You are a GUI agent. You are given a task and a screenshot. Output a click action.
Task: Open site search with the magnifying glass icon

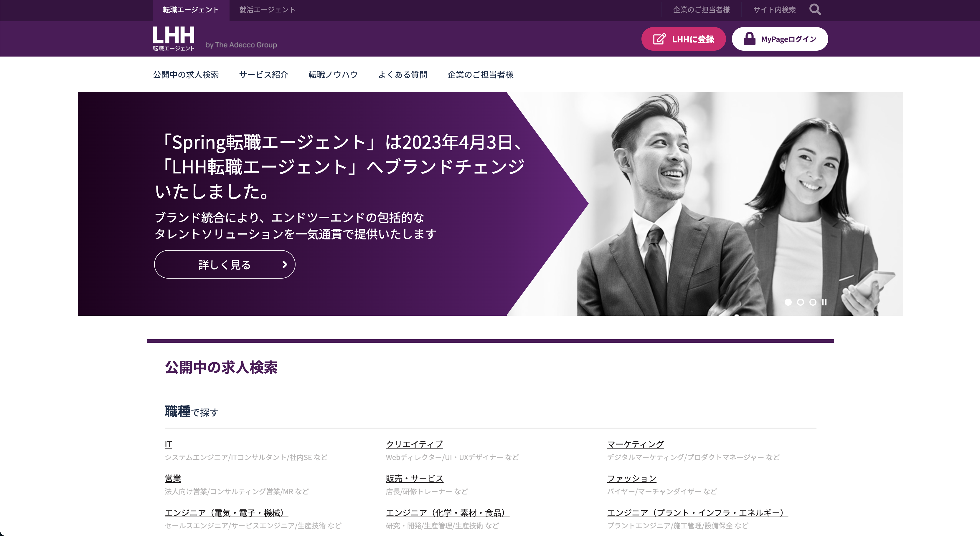815,9
